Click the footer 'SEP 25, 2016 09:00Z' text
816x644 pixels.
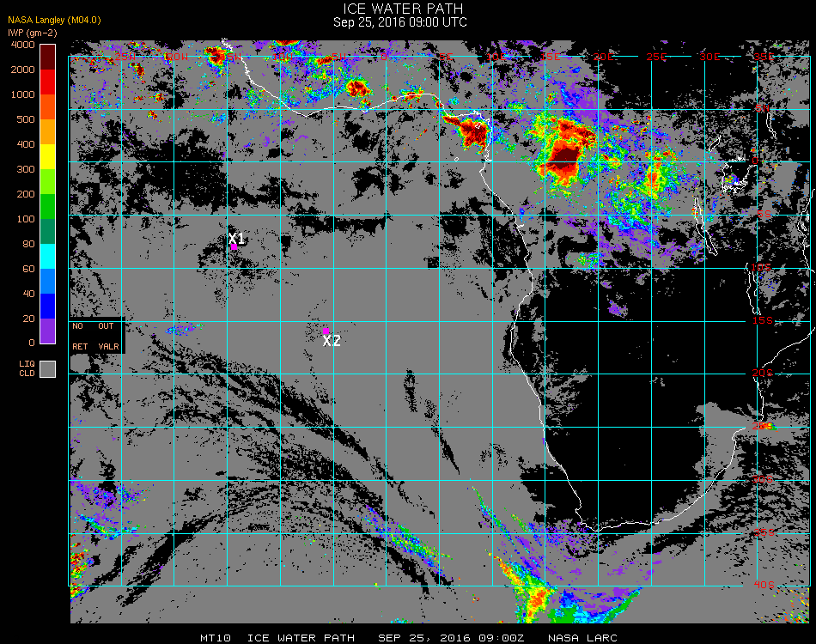451,638
